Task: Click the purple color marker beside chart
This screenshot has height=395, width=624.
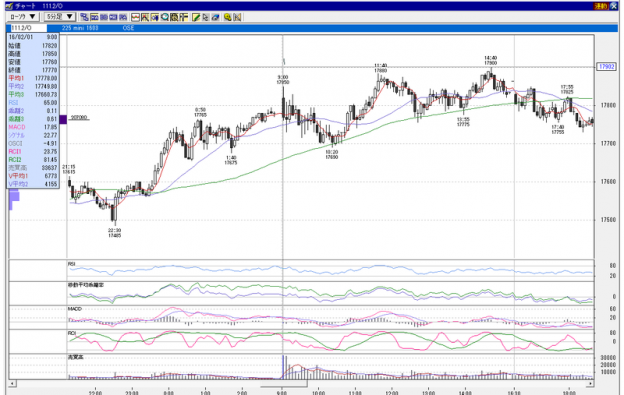Action: coord(63,119)
